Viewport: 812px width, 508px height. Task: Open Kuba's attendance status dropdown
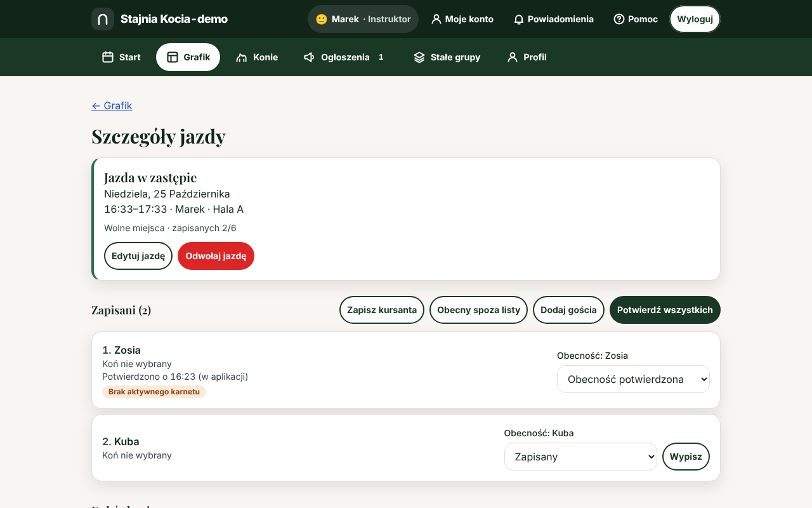pos(580,457)
